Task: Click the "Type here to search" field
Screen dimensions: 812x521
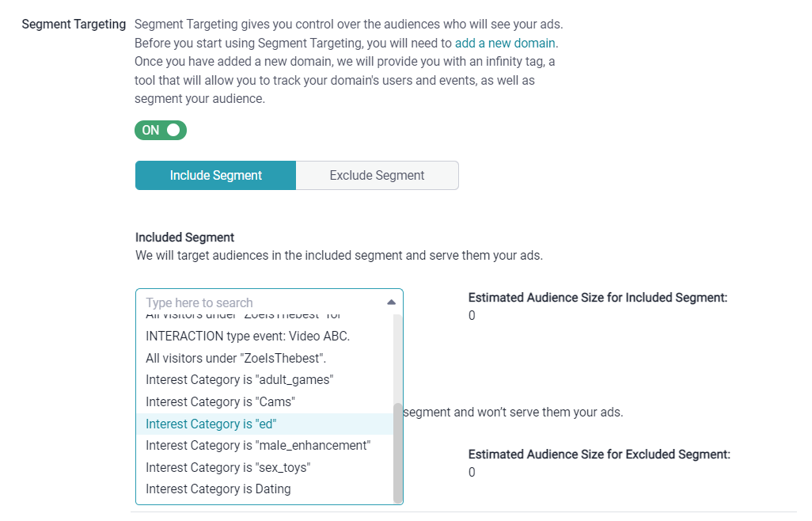Action: (x=237, y=302)
